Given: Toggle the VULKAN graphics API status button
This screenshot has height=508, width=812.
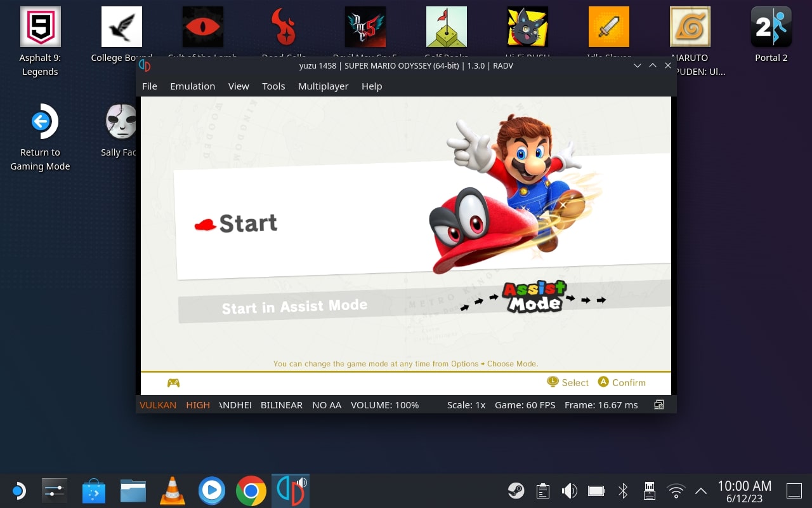Looking at the screenshot, I should click(158, 405).
